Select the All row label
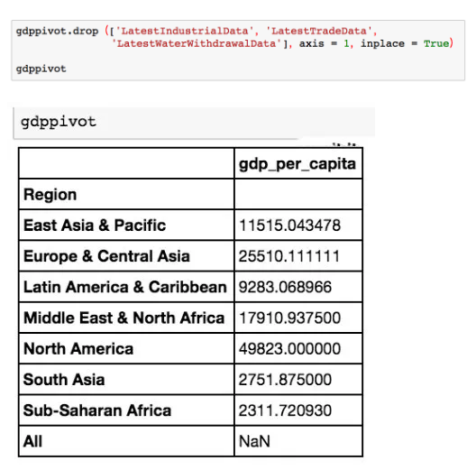The width and height of the screenshot is (476, 470). pyautogui.click(x=32, y=441)
